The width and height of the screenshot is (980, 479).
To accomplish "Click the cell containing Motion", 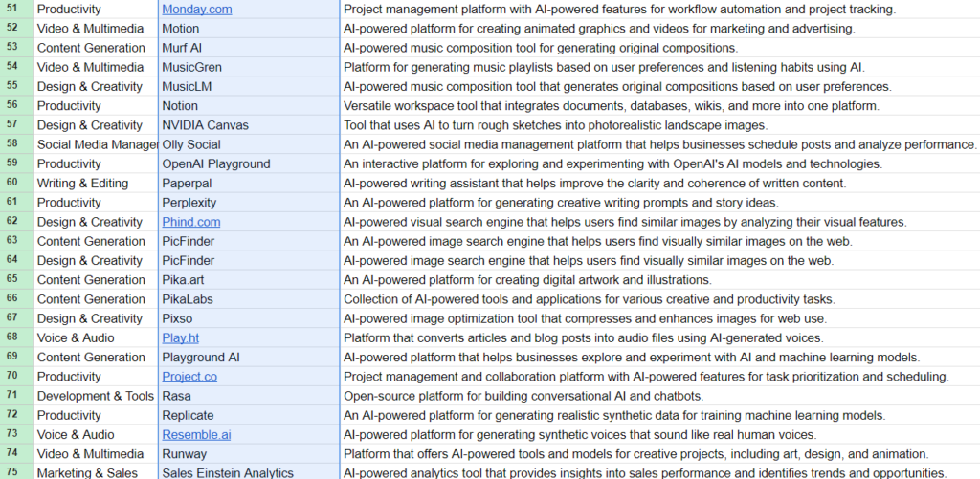I will [x=250, y=29].
